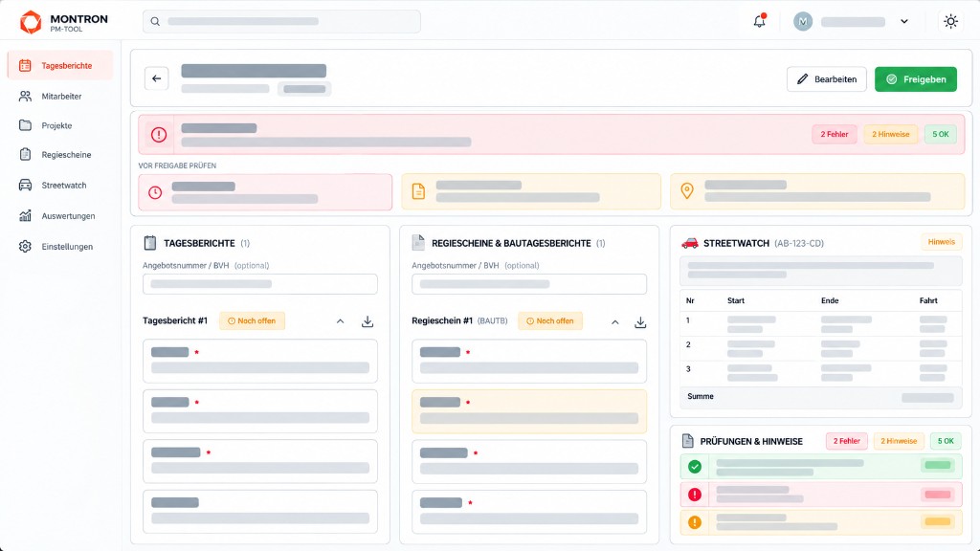Open Einstellungen in the sidebar
This screenshot has width=980, height=551.
(60, 246)
